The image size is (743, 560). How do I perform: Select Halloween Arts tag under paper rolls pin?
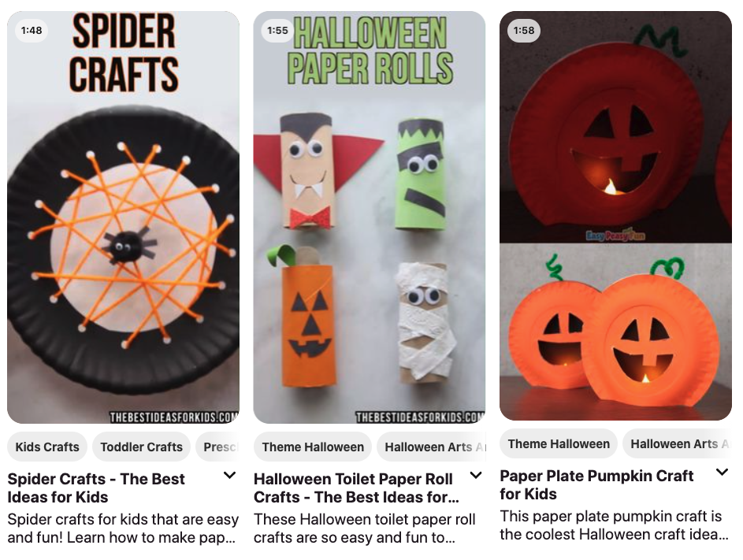[431, 447]
